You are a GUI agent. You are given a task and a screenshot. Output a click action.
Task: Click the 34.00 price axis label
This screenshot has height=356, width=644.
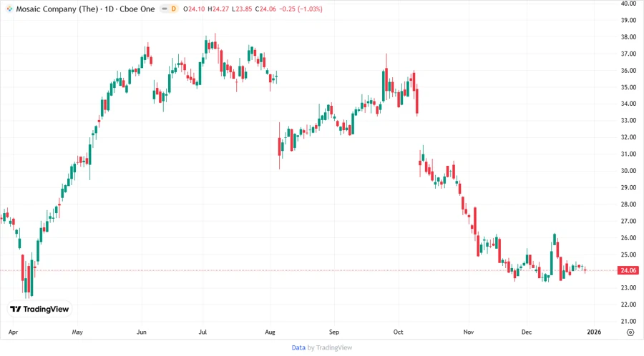pyautogui.click(x=628, y=104)
